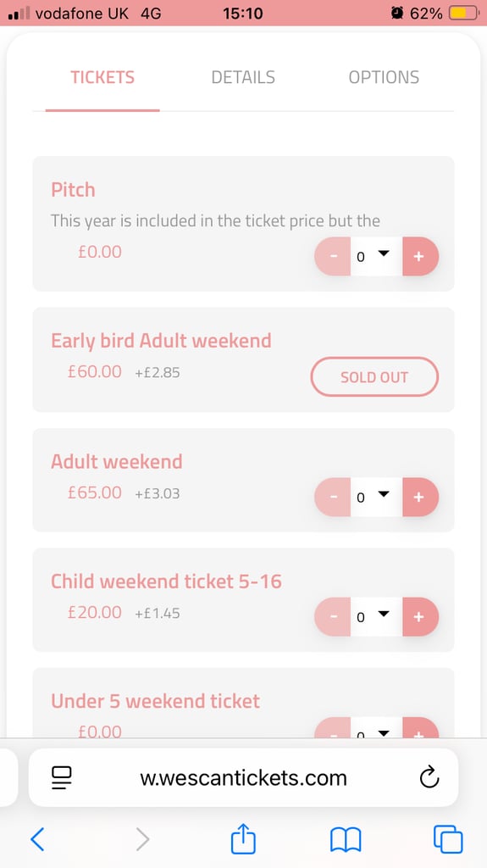The width and height of the screenshot is (487, 868).
Task: Tap the Safari forward arrow
Action: tap(143, 838)
